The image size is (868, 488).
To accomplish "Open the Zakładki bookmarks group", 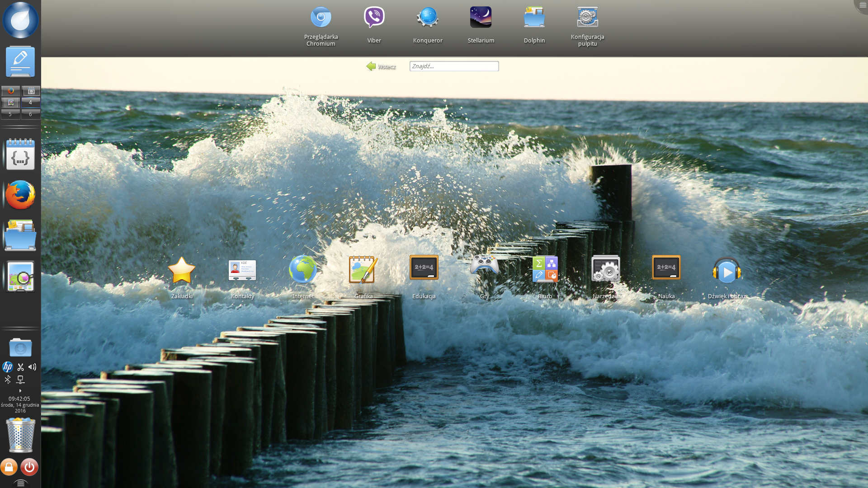I will 182,271.
